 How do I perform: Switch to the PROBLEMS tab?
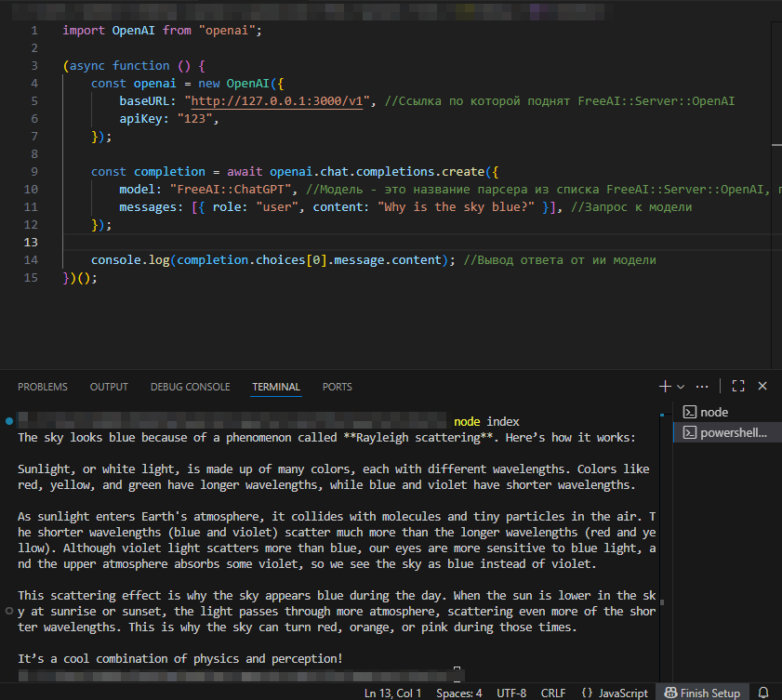click(43, 387)
